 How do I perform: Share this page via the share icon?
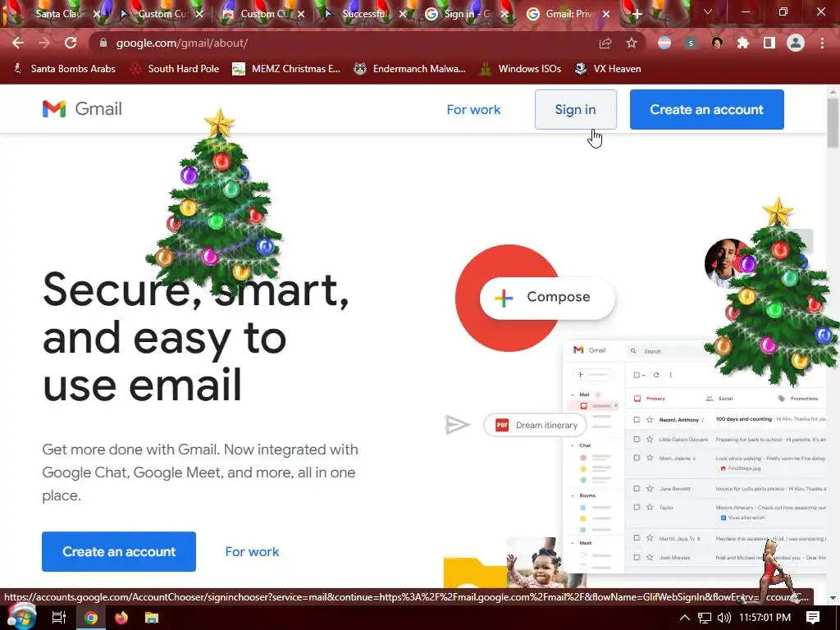pyautogui.click(x=605, y=43)
